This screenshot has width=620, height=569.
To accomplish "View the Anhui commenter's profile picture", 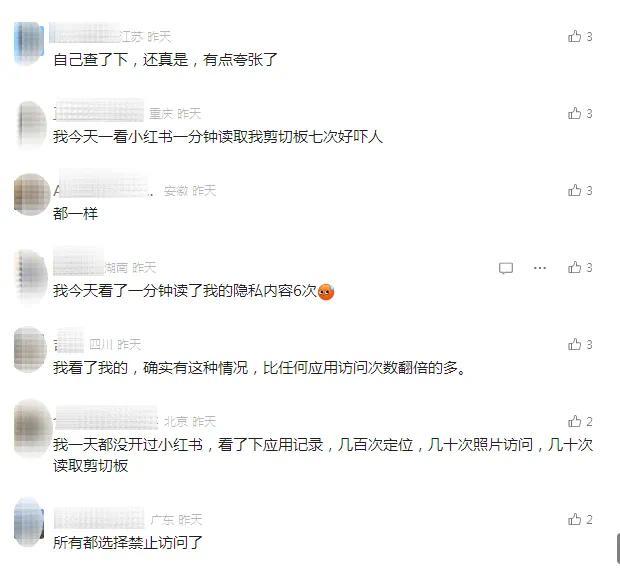I will coord(32,195).
